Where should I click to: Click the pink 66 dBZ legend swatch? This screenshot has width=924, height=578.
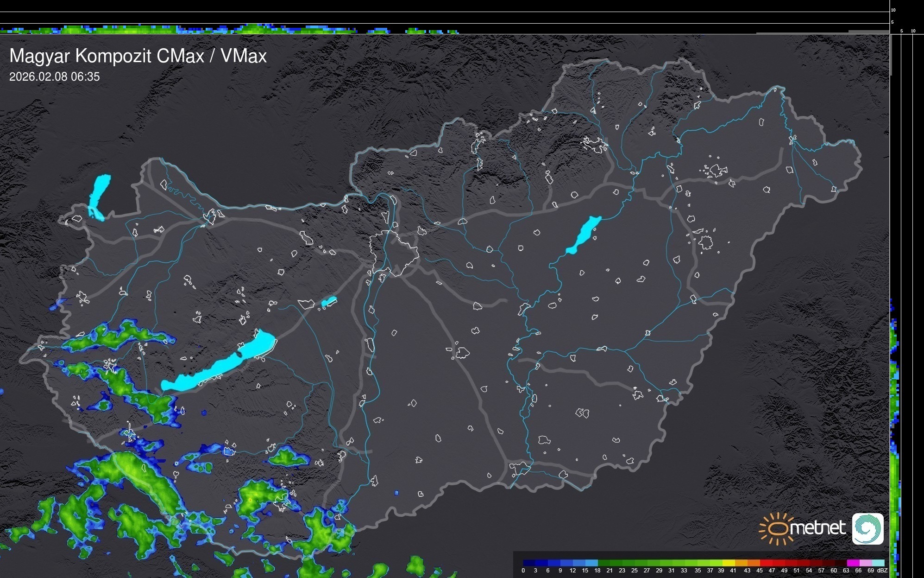coord(865,563)
